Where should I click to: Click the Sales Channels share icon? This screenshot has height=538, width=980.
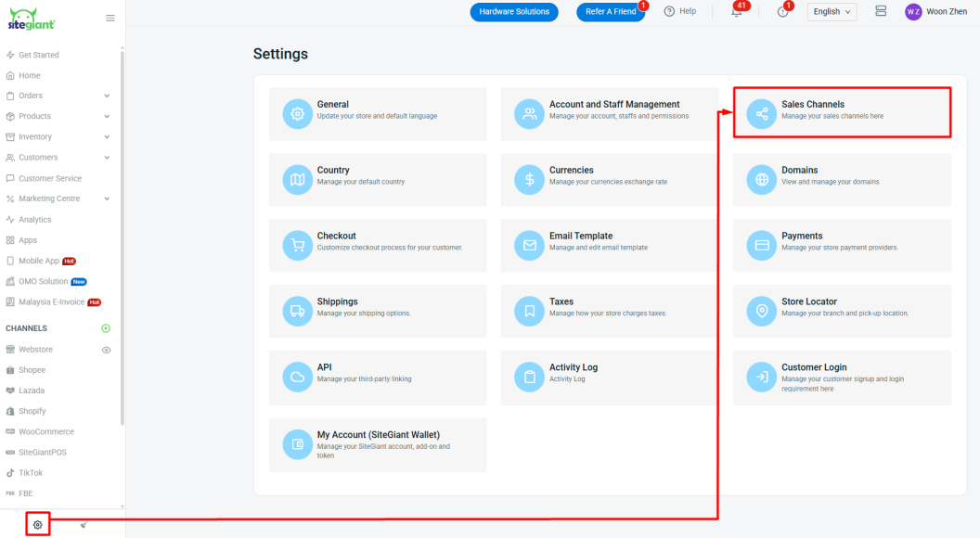point(762,114)
